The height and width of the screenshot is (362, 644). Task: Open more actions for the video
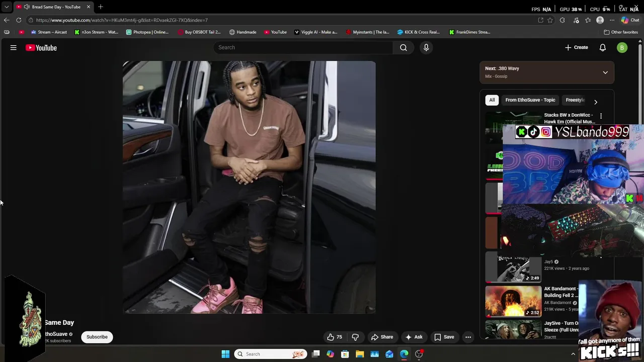(468, 337)
